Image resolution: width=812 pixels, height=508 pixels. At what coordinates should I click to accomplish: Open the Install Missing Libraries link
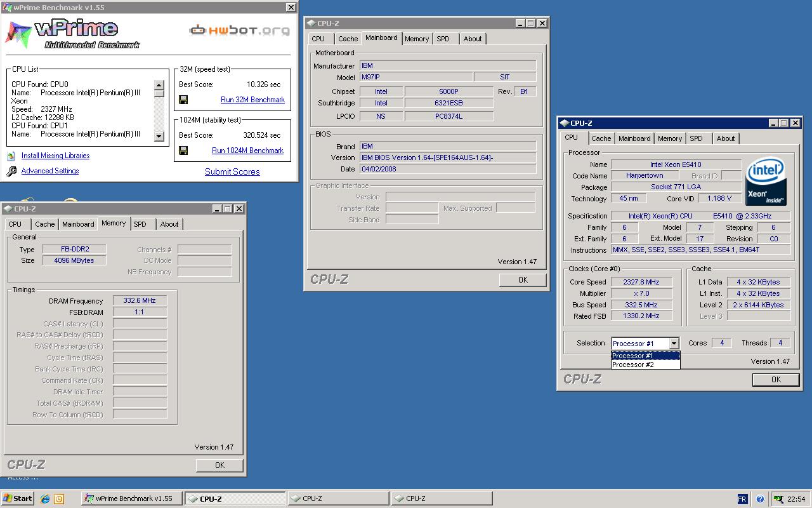55,156
